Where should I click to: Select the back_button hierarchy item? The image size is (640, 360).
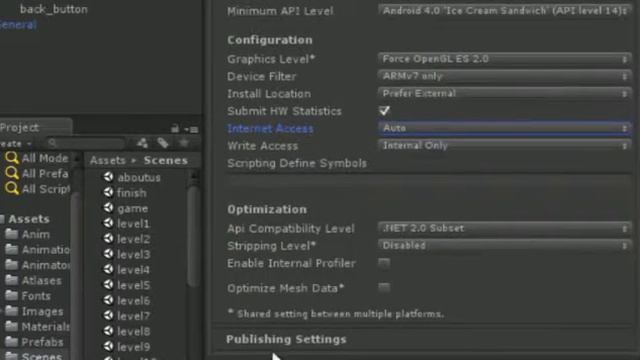54,9
